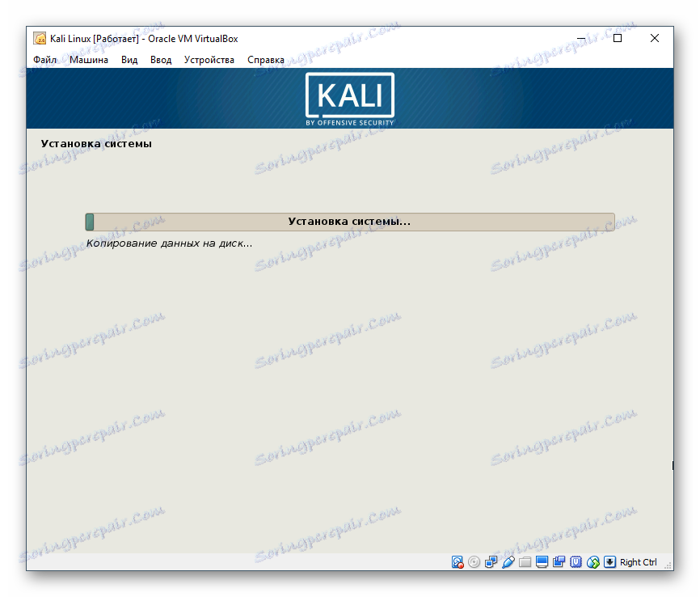
Task: Click the network adapters status icon
Action: tap(491, 562)
